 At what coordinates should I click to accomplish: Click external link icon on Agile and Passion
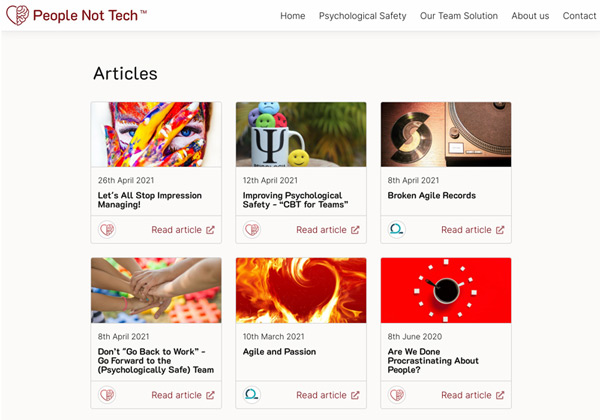coord(355,395)
